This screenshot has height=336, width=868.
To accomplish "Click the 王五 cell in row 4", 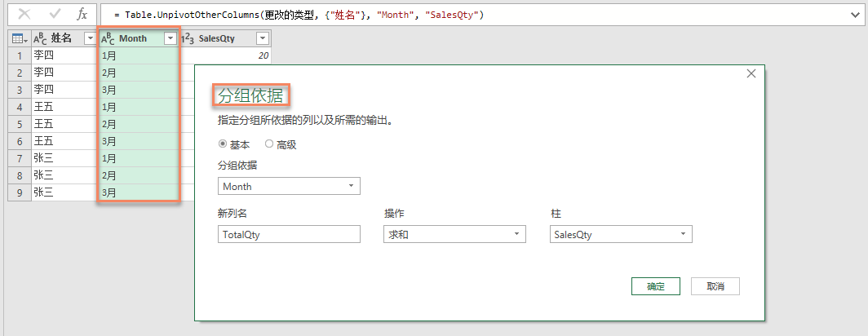I will (x=64, y=107).
